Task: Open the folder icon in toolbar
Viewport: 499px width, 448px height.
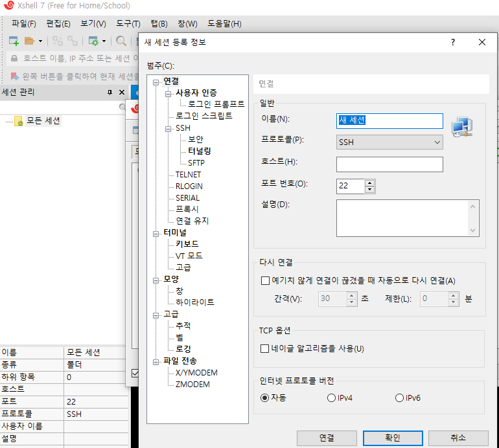Action: 29,41
